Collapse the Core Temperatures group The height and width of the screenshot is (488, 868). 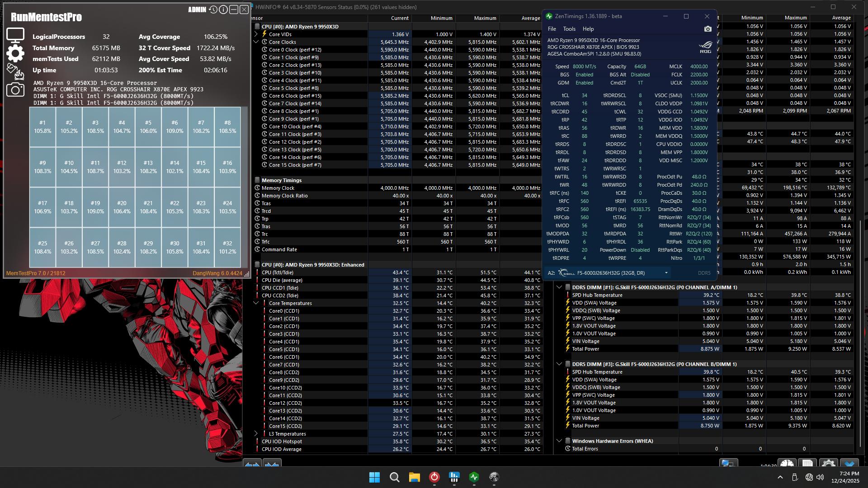[256, 303]
